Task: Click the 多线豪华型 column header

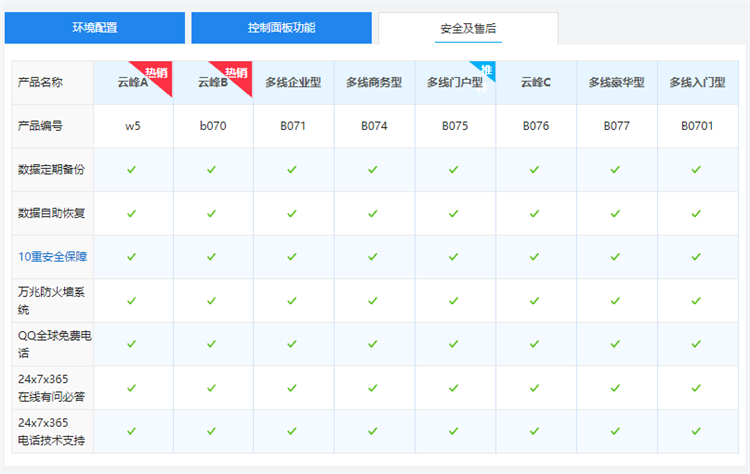Action: click(x=616, y=83)
